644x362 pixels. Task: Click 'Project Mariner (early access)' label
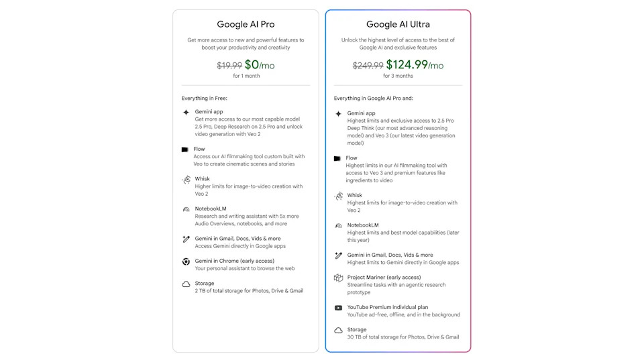point(384,277)
